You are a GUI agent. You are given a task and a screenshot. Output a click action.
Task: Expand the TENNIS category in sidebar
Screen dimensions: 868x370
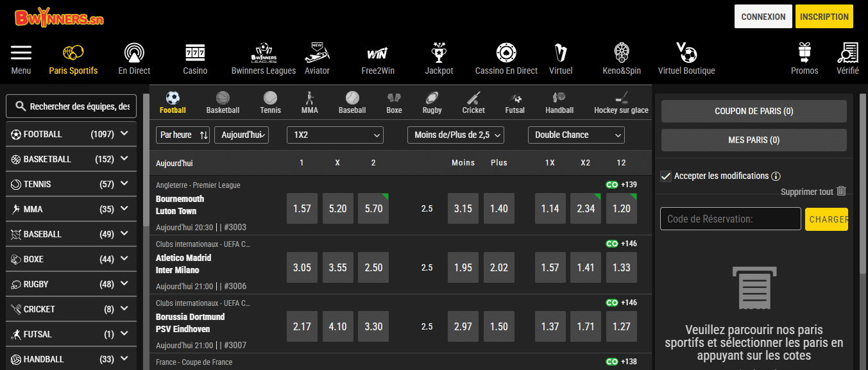[124, 184]
